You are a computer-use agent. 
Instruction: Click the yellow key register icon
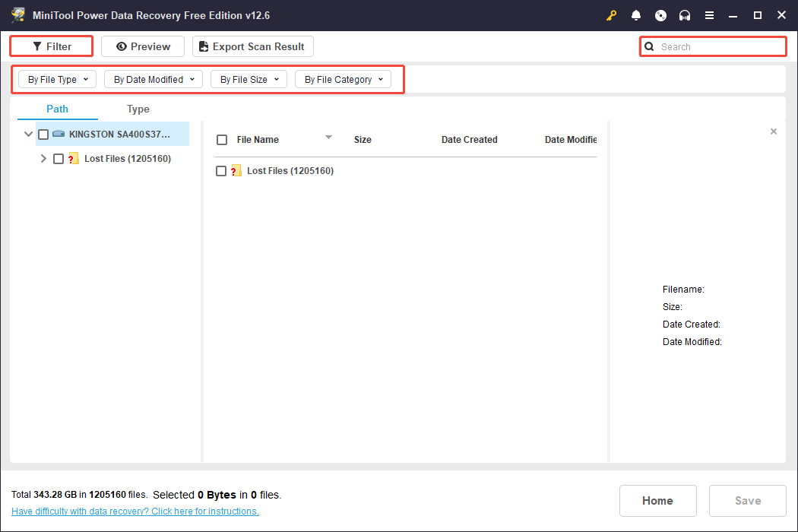click(x=612, y=15)
